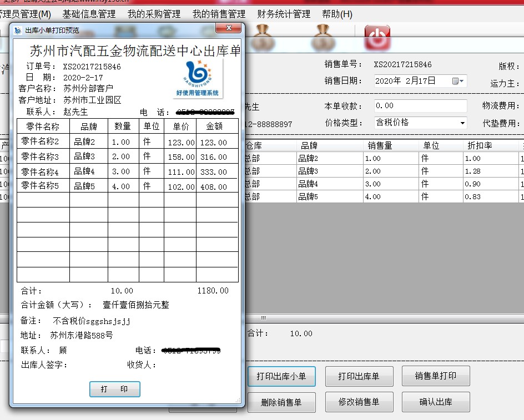524x420 pixels.
Task: Expand the 价格类型 combo box
Action: click(x=462, y=123)
